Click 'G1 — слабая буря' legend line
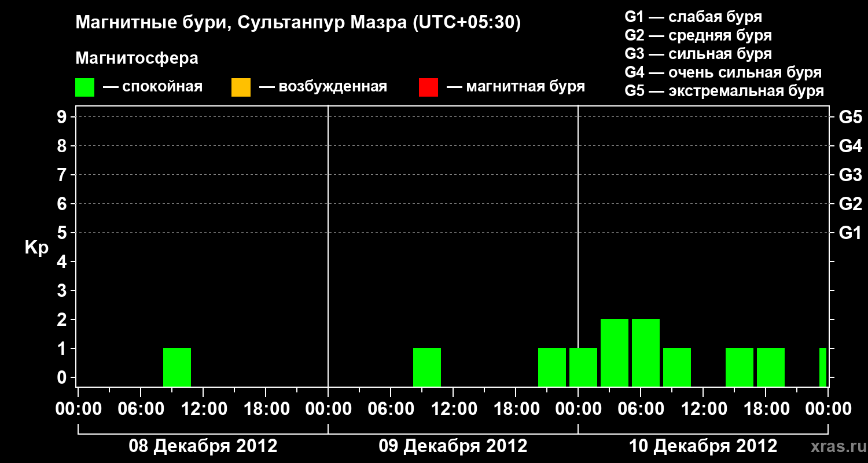 (x=693, y=17)
